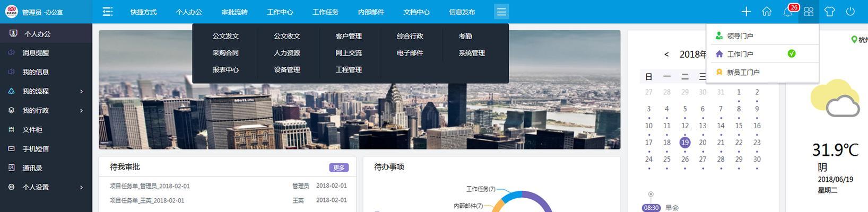Open 我的信息 in the sidebar
The image size is (868, 212).
coord(46,72)
